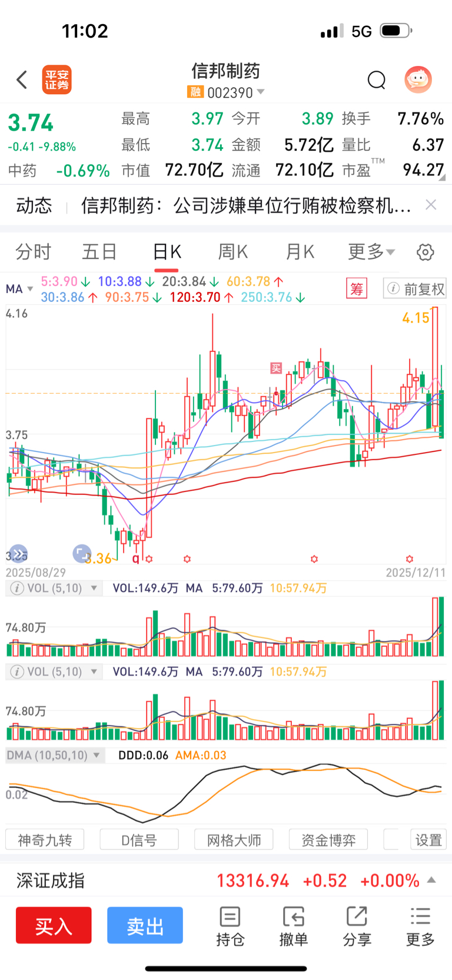Image resolution: width=452 pixels, height=980 pixels.
Task: Select the D信号 indicator
Action: [139, 840]
